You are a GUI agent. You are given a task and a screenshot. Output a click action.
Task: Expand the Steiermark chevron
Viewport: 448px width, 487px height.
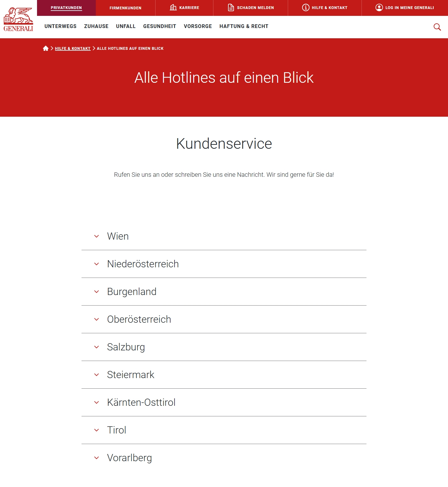coord(96,375)
